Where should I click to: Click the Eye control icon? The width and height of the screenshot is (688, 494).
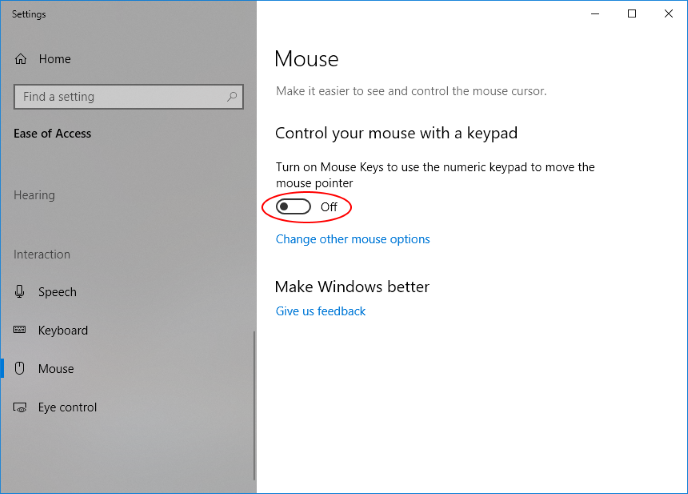(20, 407)
